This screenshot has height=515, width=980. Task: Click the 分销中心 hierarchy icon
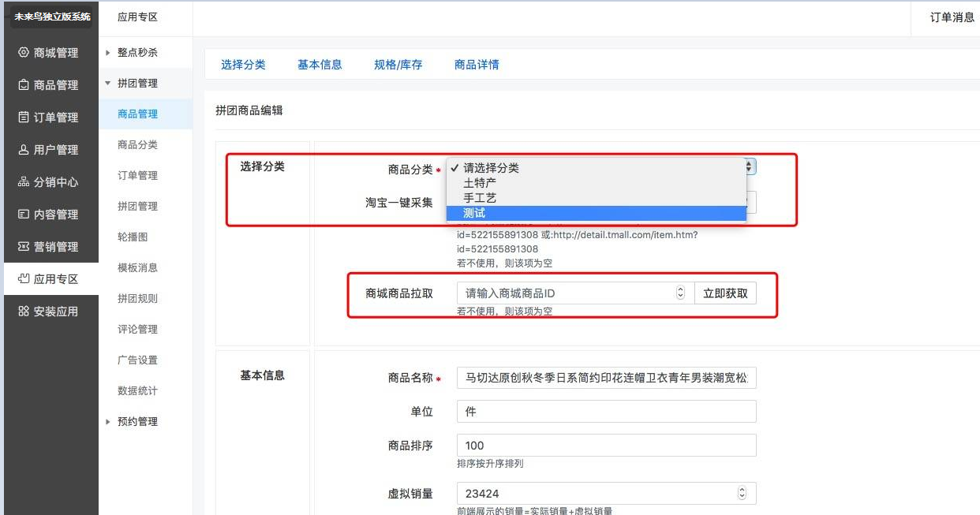click(24, 182)
